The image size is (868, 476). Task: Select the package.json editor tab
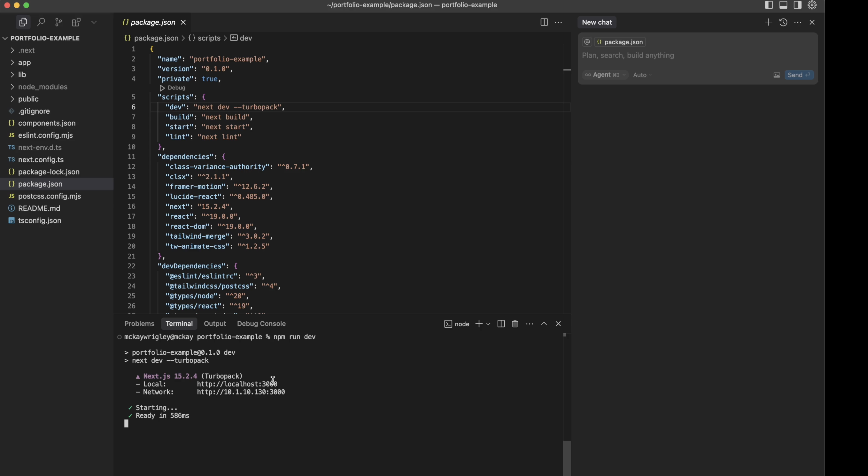(x=153, y=22)
